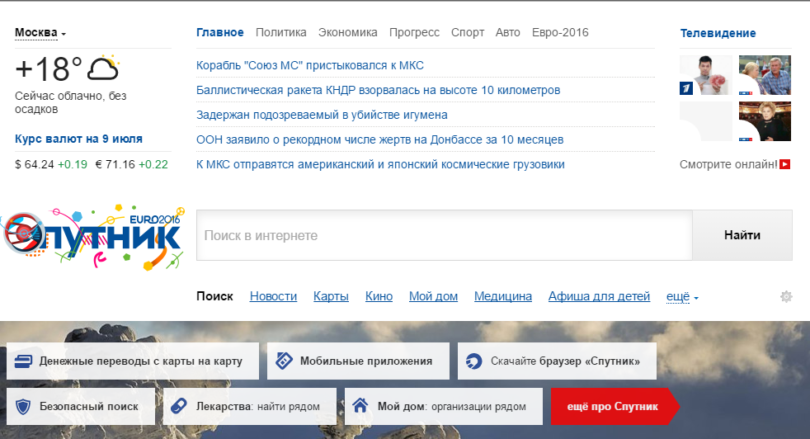Screen dimensions: 810x439
Task: Switch to the Экономика tab
Action: pyautogui.click(x=348, y=33)
